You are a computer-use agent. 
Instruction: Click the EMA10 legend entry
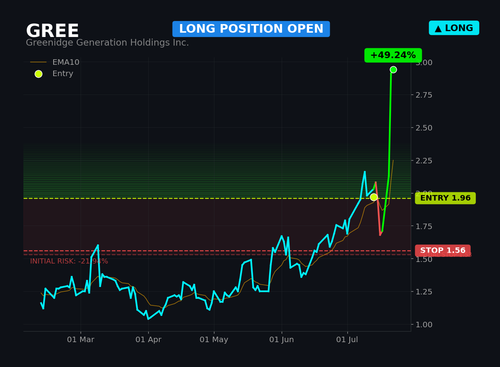(55, 62)
